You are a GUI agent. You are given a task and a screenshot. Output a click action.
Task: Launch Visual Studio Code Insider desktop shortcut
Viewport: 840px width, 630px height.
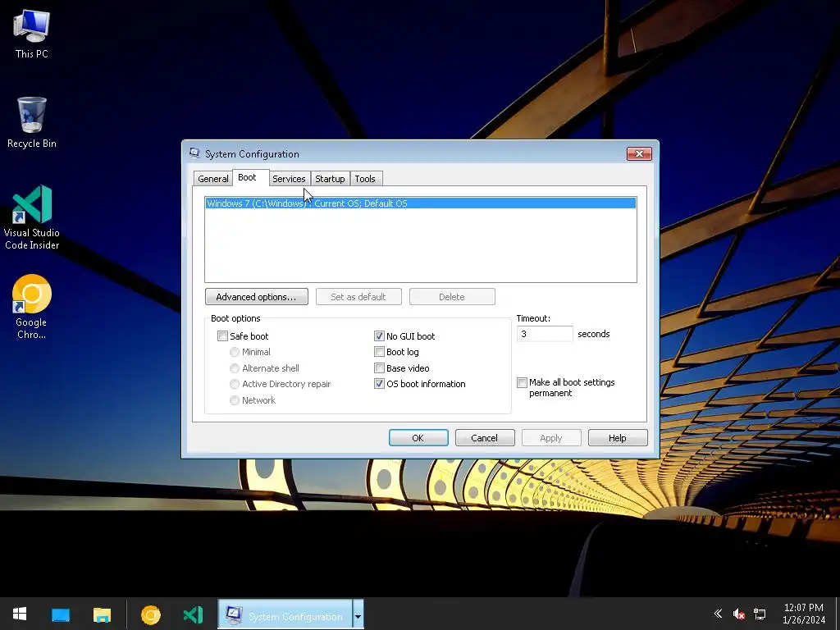(32, 217)
